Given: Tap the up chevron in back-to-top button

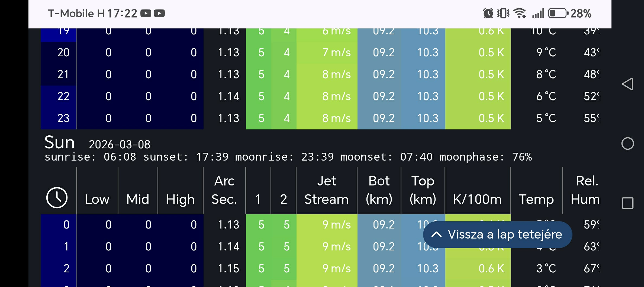Looking at the screenshot, I should (x=436, y=234).
